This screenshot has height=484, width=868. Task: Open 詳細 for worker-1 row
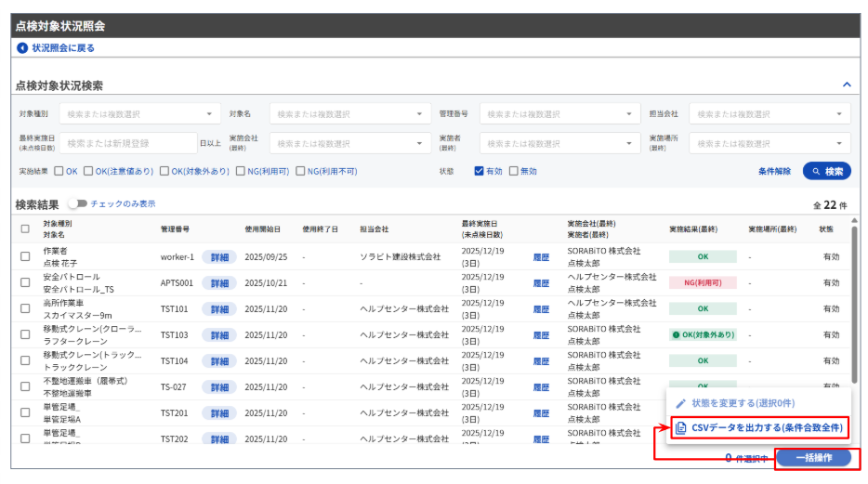pyautogui.click(x=219, y=257)
